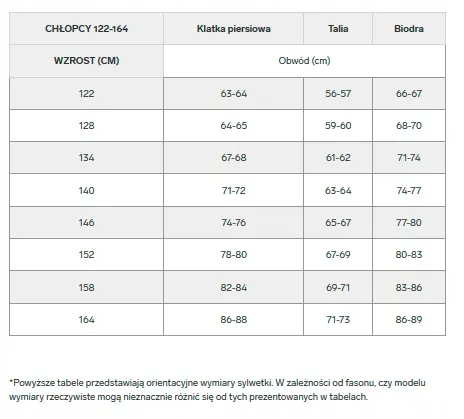Click chest value 86-88 cell
Image resolution: width=464 pixels, height=419 pixels.
pyautogui.click(x=234, y=320)
